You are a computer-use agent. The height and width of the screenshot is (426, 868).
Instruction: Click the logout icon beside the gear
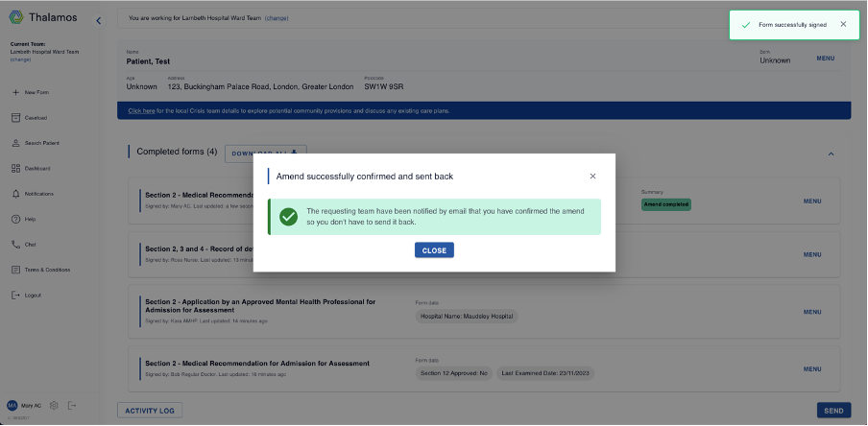(72, 406)
